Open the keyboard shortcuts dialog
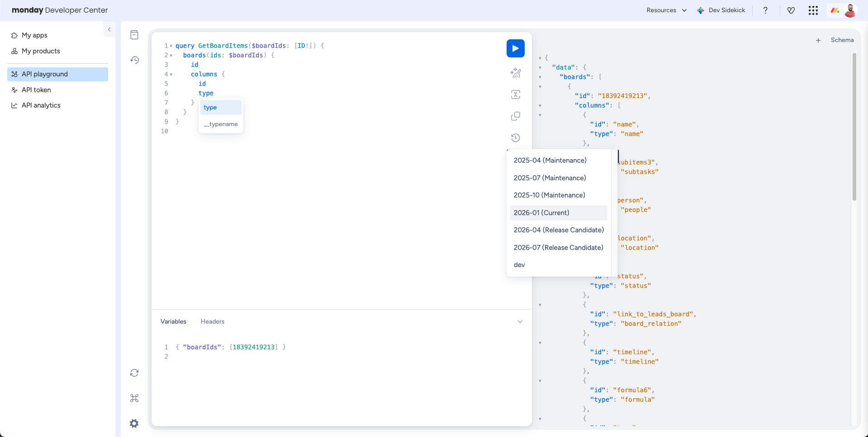The height and width of the screenshot is (437, 868). point(134,398)
